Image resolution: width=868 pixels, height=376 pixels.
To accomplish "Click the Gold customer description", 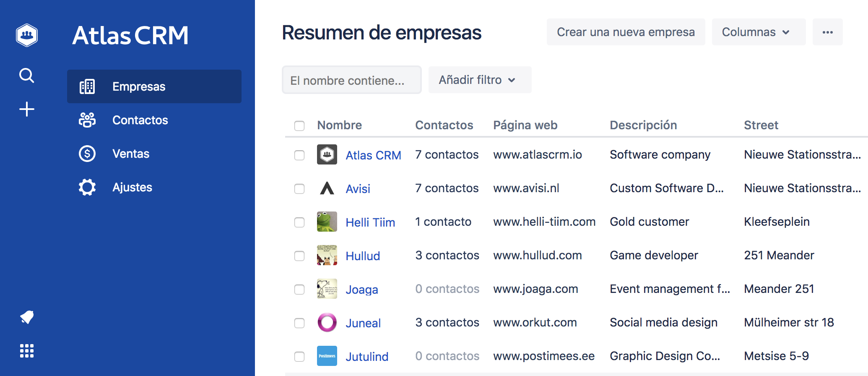I will (650, 222).
